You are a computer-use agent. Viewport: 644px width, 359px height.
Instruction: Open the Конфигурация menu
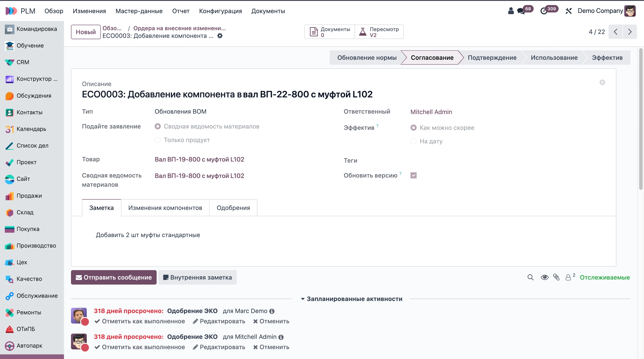point(220,11)
